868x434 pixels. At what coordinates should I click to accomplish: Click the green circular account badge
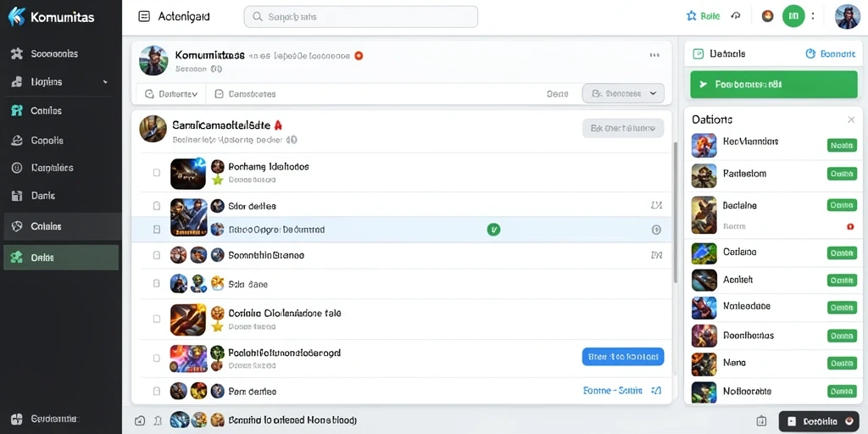coord(793,16)
